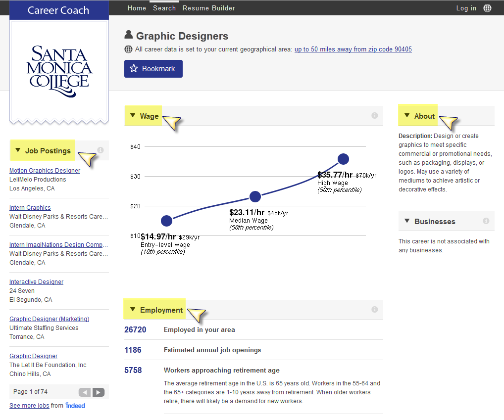Collapse the About section

click(407, 115)
